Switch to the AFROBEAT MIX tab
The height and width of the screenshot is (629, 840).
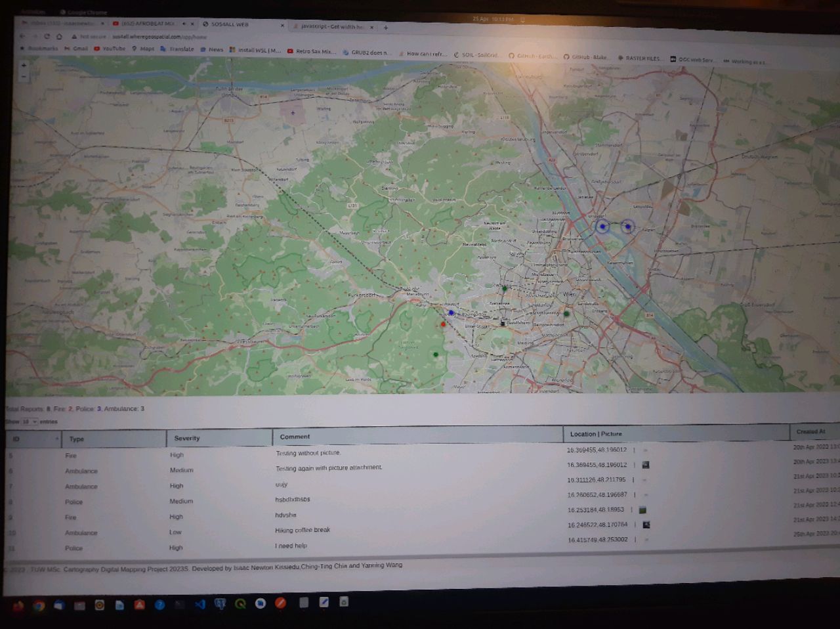[148, 24]
